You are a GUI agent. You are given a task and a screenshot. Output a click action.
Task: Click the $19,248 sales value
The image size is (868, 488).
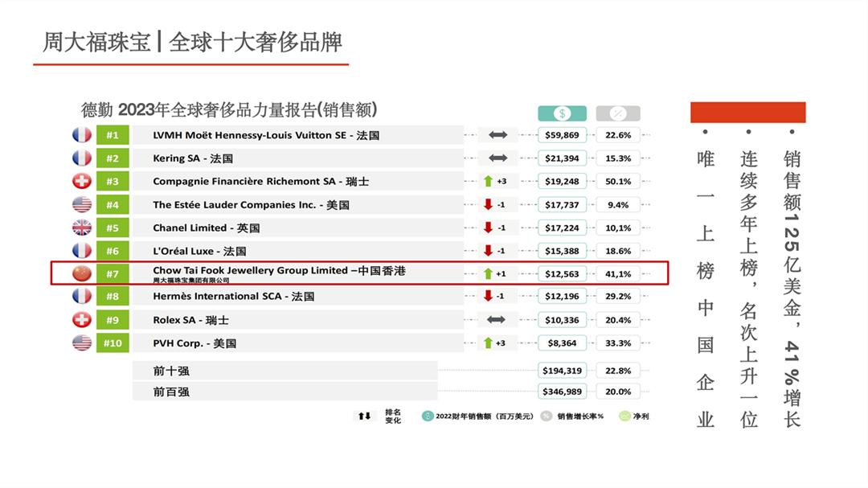562,181
